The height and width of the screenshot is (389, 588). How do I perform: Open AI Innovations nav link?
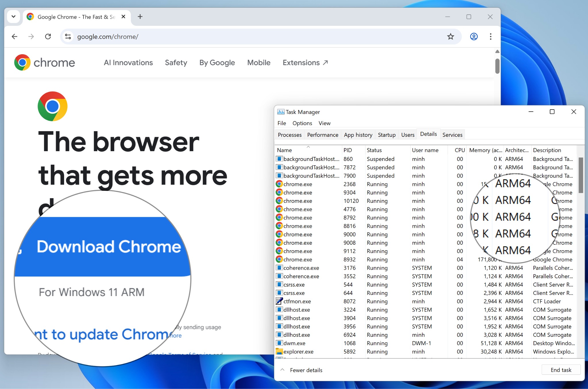[128, 63]
